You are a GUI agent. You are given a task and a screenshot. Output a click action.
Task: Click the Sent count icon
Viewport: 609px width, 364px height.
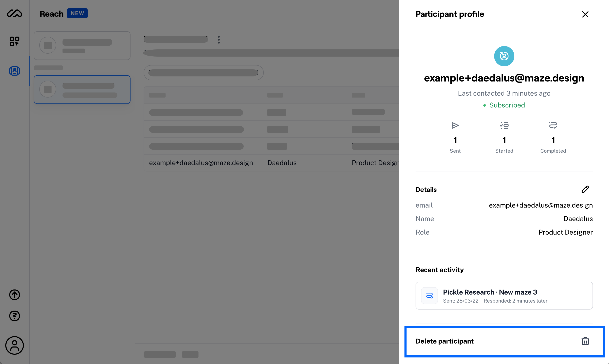pos(455,126)
